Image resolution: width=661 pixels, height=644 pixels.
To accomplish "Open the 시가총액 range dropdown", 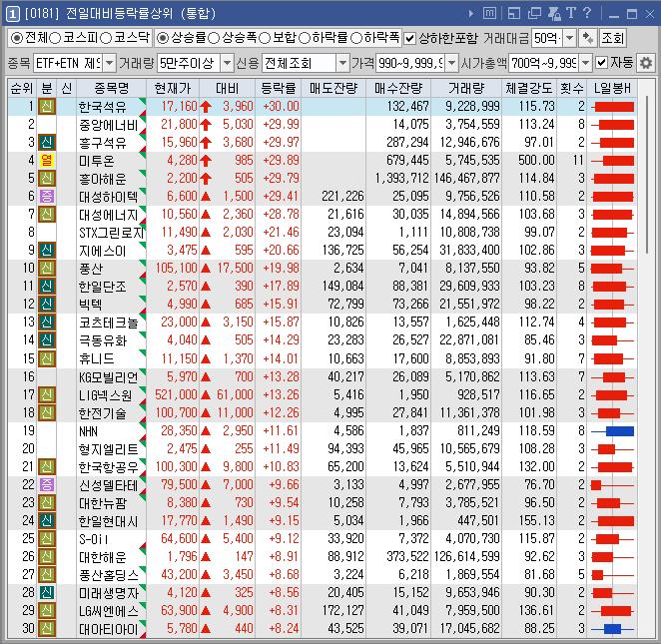I will click(x=585, y=63).
